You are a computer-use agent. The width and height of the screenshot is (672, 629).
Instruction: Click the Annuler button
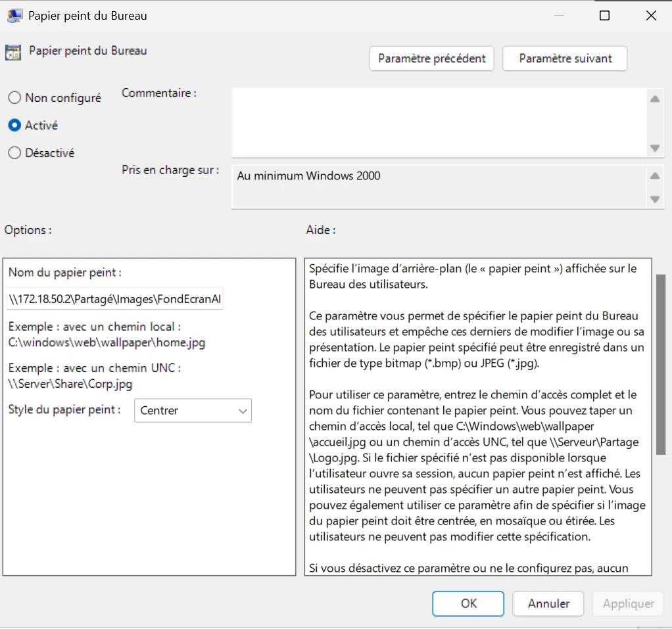pos(548,604)
